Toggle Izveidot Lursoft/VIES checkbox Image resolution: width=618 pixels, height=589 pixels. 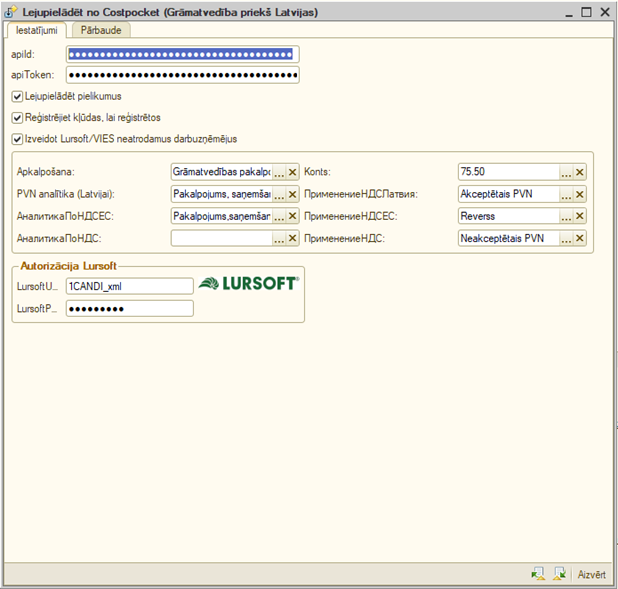(x=17, y=139)
